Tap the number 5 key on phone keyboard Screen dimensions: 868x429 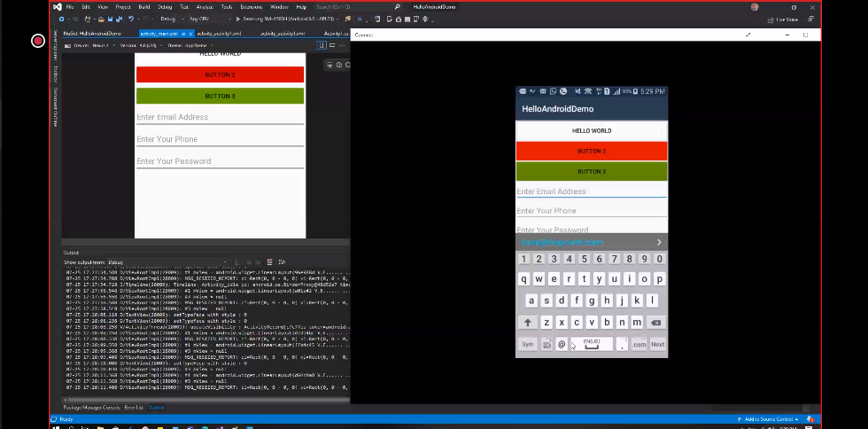[584, 259]
